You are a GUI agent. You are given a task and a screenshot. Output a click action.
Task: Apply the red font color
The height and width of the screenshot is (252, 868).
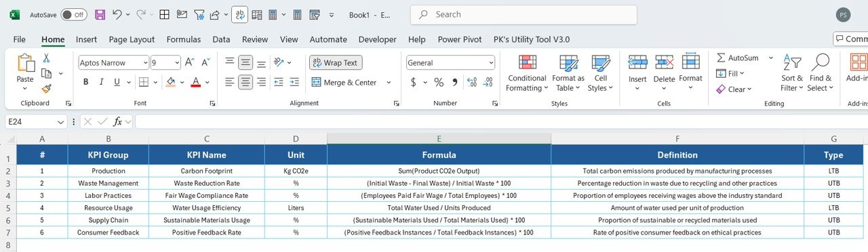pyautogui.click(x=195, y=82)
